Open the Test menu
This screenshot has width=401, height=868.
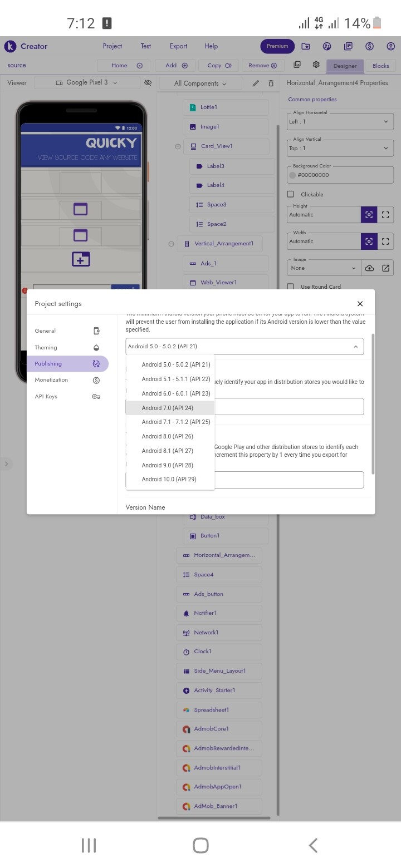tap(146, 46)
